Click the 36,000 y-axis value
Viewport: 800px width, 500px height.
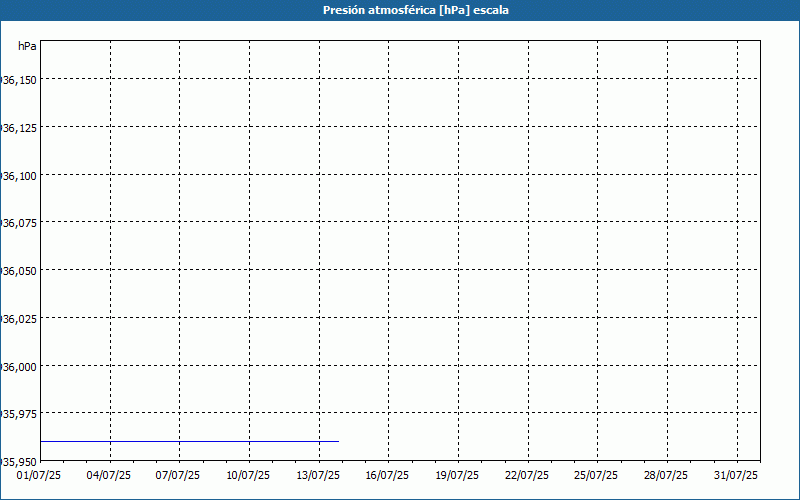[x=18, y=366]
